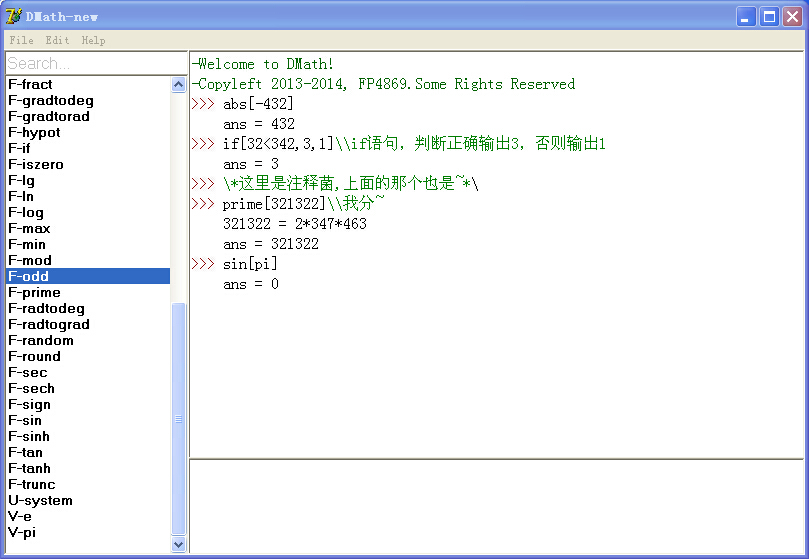Click the 'ans = 0' output line
Screen dimensions: 809x559
click(251, 284)
